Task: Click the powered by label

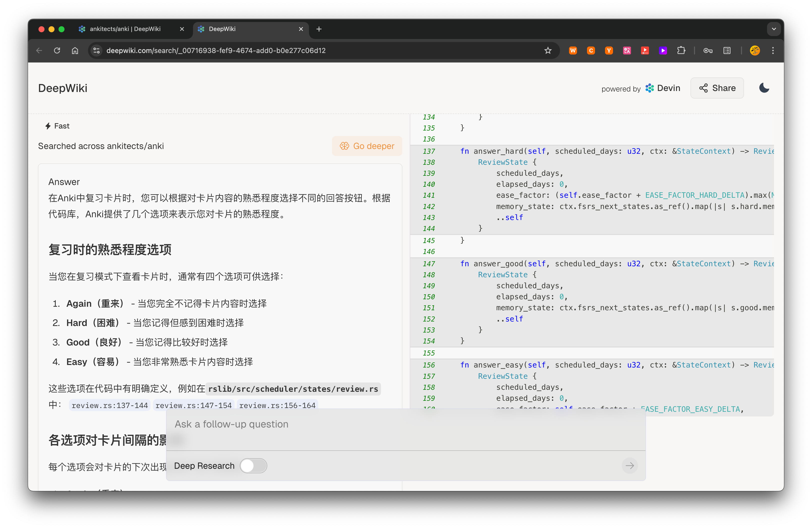Action: click(x=621, y=89)
